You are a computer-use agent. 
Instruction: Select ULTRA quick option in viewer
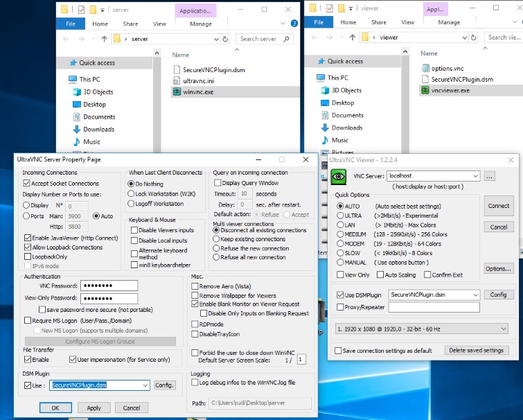340,216
